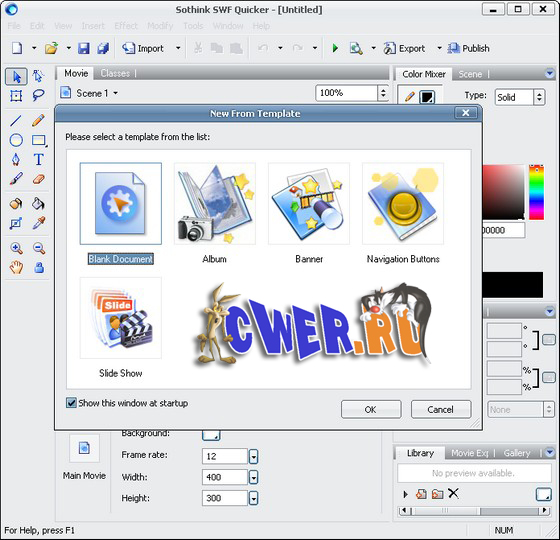Viewport: 560px width, 540px height.
Task: Click the Publish toolbar button
Action: pos(468,48)
